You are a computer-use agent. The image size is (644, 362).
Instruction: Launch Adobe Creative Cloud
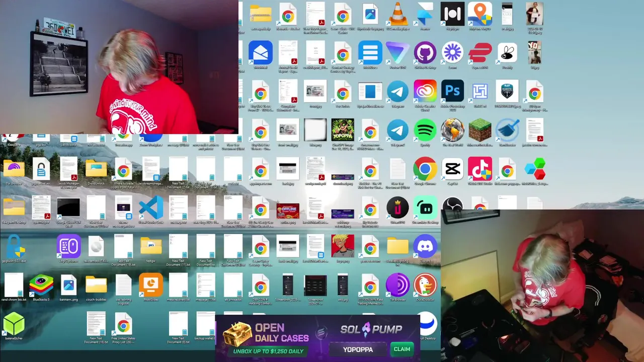pos(425,92)
